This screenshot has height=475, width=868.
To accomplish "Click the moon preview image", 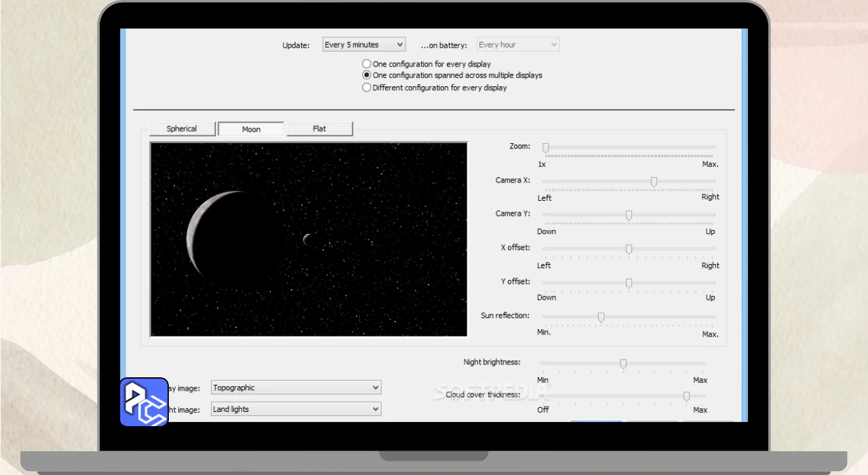I will [x=309, y=239].
